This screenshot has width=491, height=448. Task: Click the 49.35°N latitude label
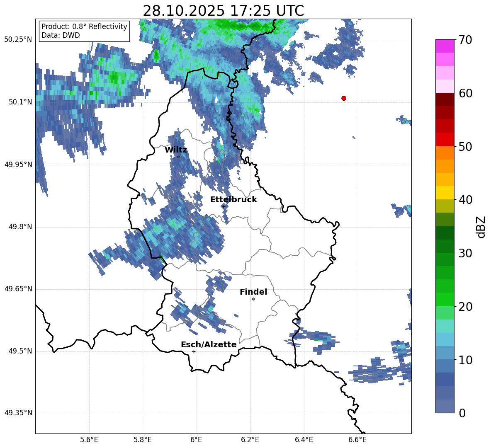coord(18,413)
